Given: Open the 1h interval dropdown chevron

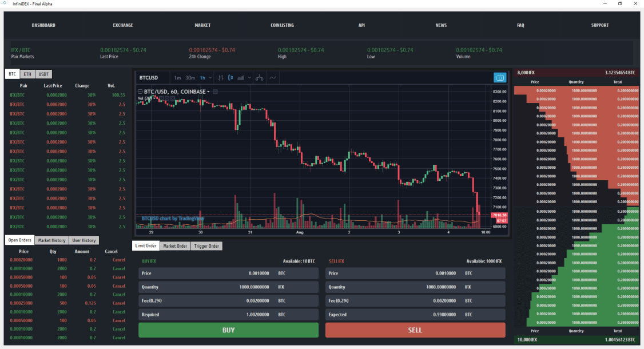Looking at the screenshot, I should point(209,77).
